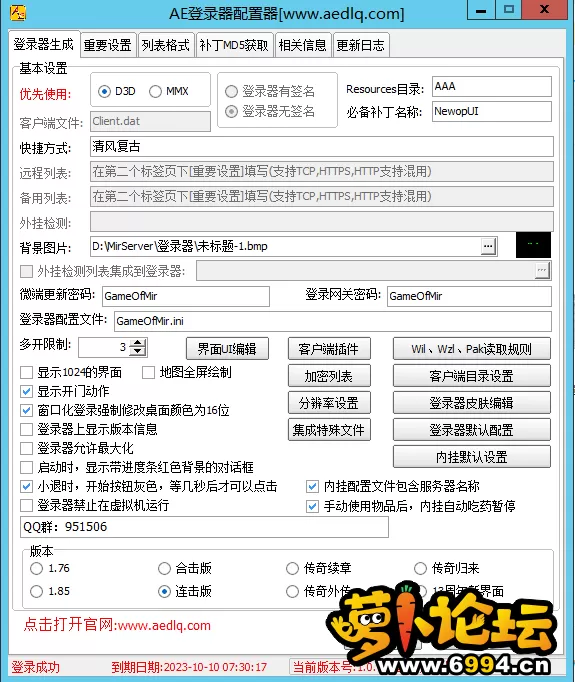Toggle 手动使用物品后内挂自动吃药暂停 checkbox
The image size is (575, 682).
312,506
